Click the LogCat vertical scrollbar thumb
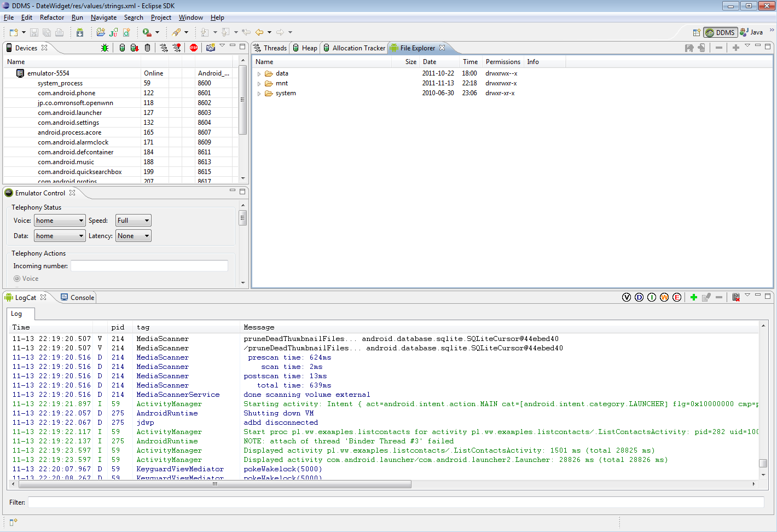This screenshot has width=777, height=532. tap(763, 463)
